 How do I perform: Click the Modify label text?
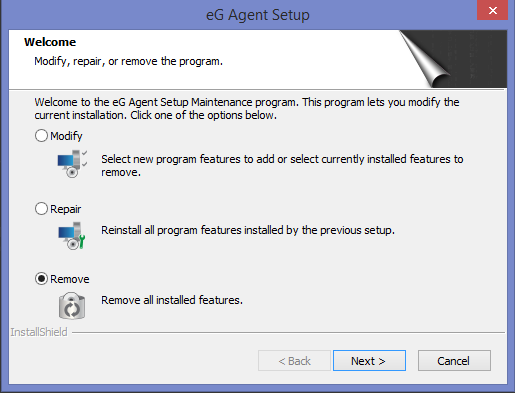(x=66, y=136)
